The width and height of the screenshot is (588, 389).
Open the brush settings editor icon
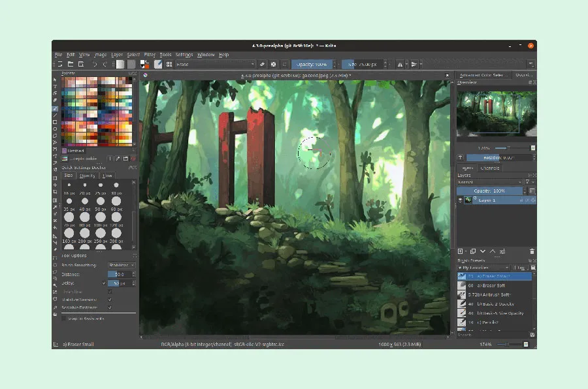point(159,64)
